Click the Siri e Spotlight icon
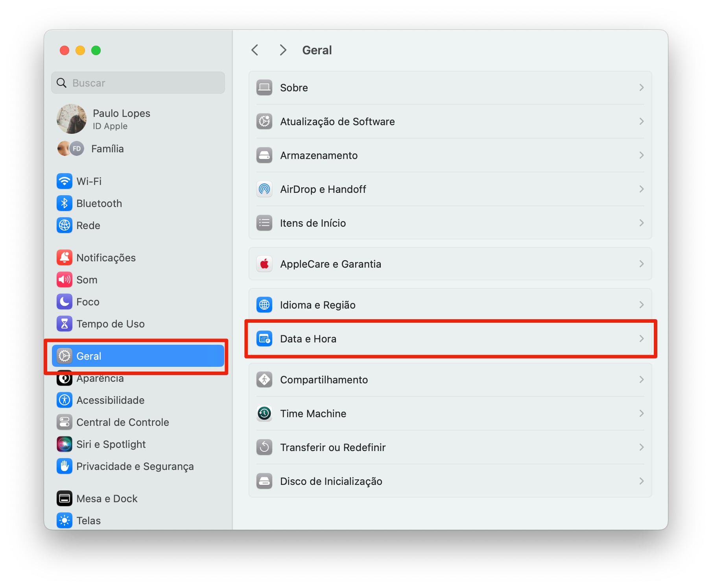The height and width of the screenshot is (588, 712). click(x=65, y=444)
